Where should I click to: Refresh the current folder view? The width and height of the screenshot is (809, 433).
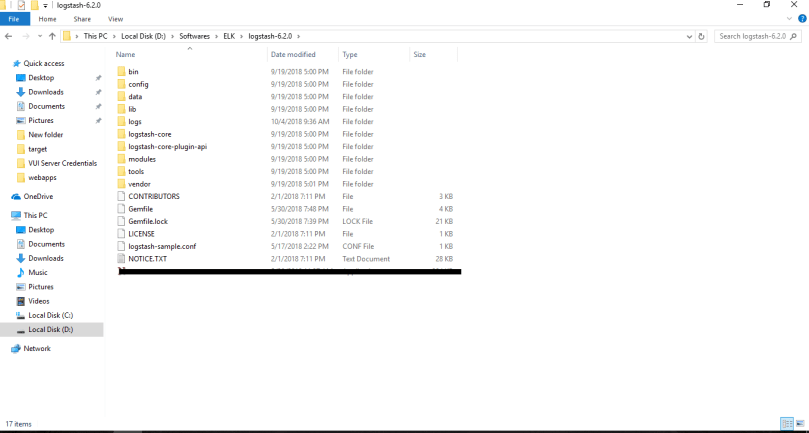pos(701,37)
